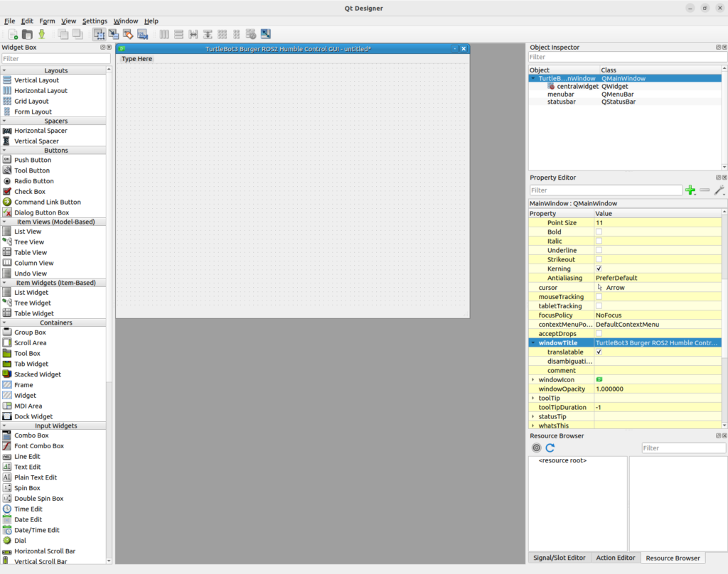This screenshot has width=728, height=574.
Task: Enable the Bold font checkbox
Action: click(x=599, y=232)
